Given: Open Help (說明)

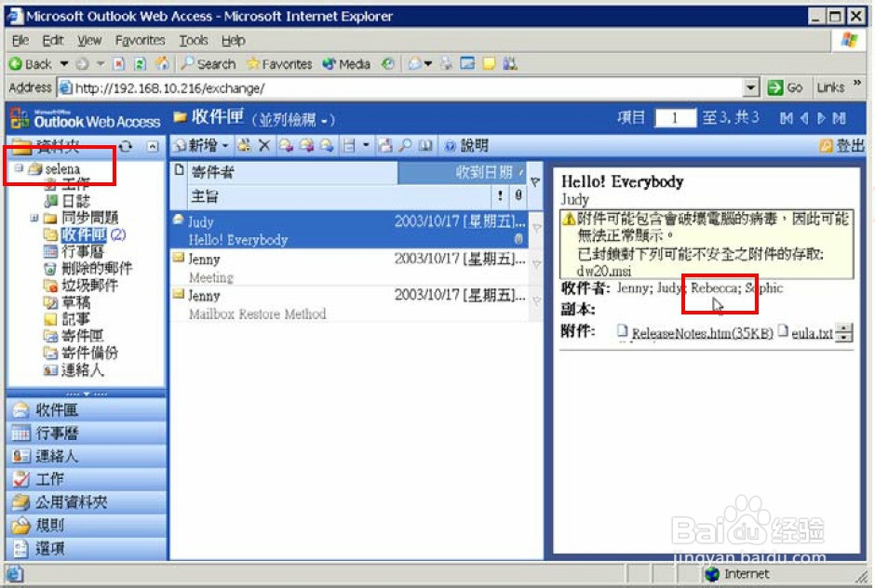Looking at the screenshot, I should click(x=466, y=146).
